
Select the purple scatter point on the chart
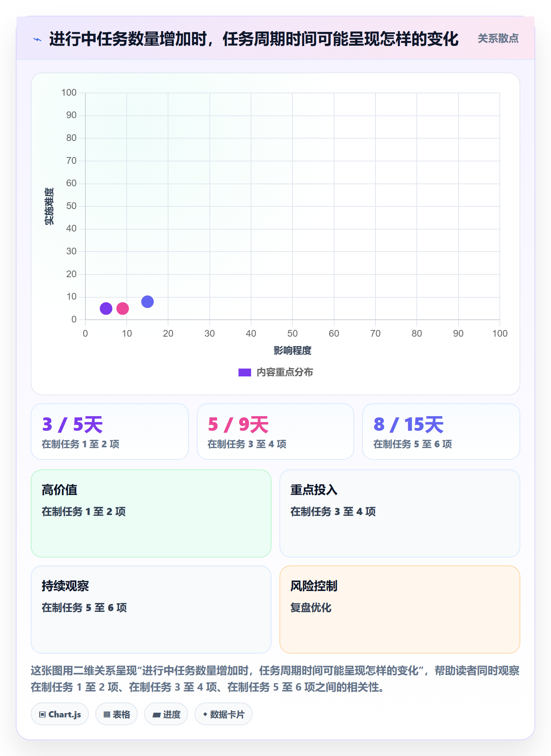point(106,308)
